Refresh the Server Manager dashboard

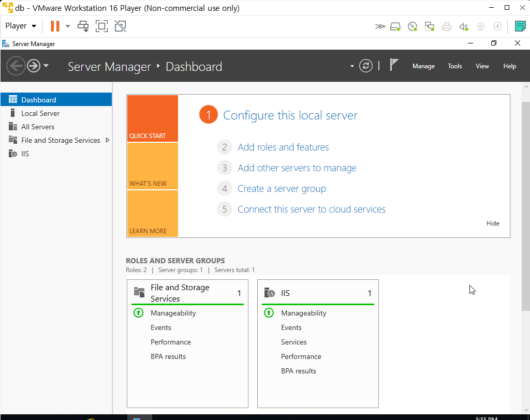click(366, 66)
